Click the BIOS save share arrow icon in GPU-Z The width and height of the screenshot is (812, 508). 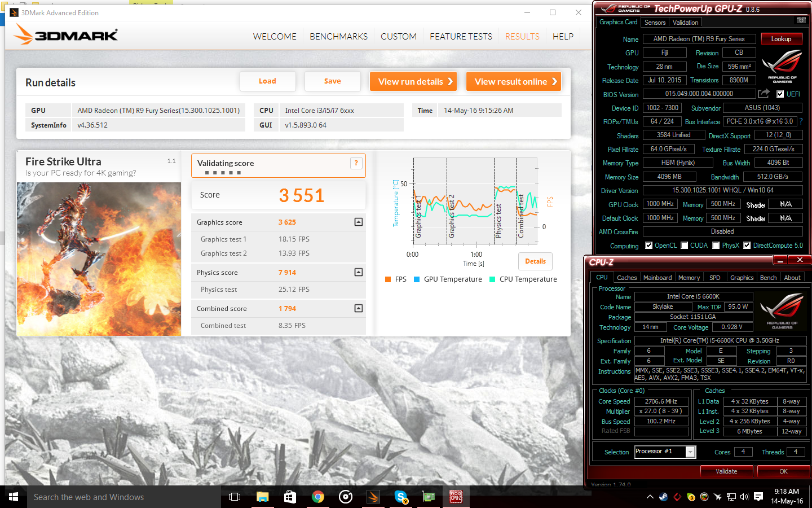coord(764,94)
